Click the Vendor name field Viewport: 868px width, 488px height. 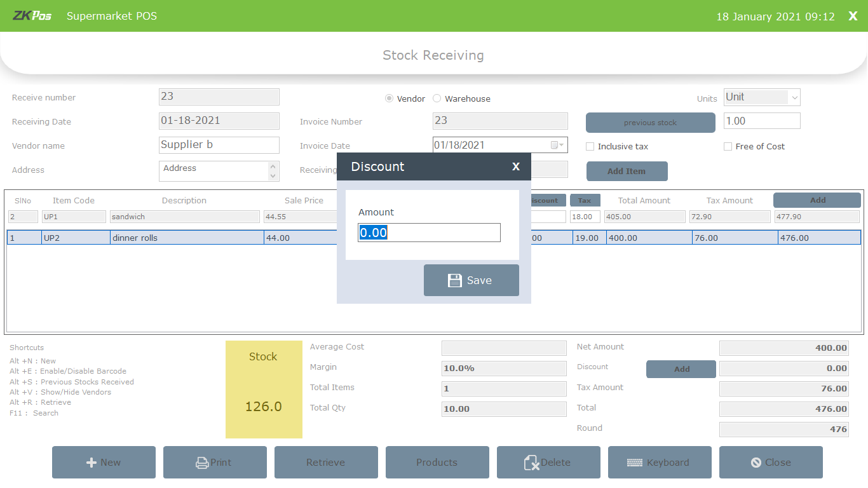click(219, 145)
